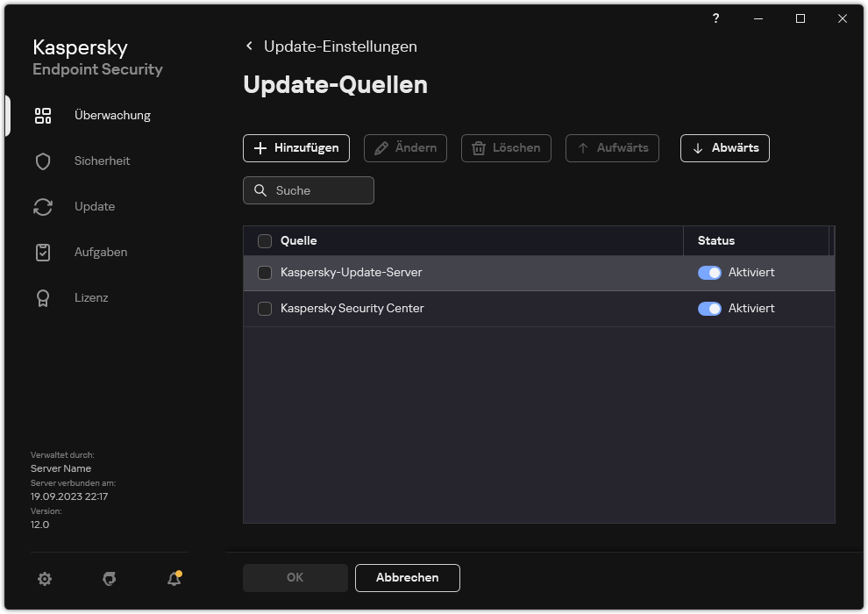The width and height of the screenshot is (868, 614).
Task: Click the Sicherheit shield icon
Action: point(43,161)
